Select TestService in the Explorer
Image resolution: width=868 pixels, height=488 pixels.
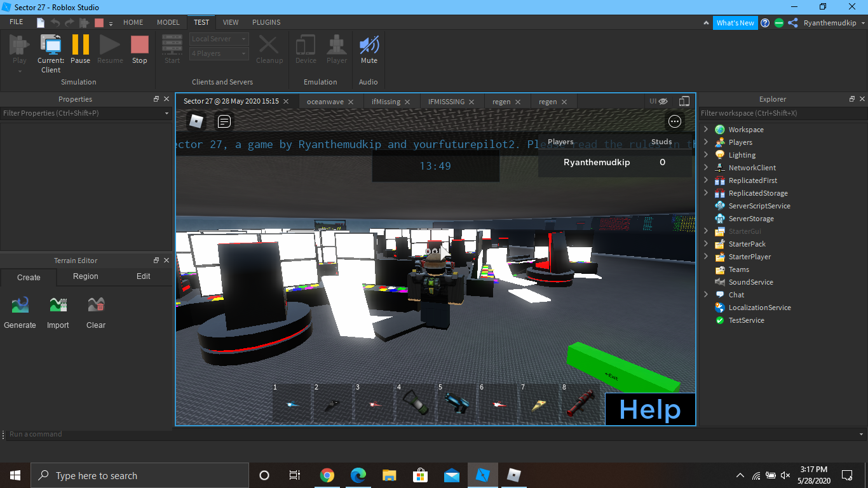click(747, 320)
